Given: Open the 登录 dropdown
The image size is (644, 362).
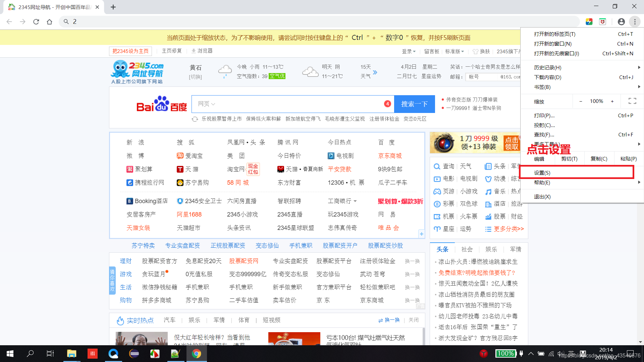Looking at the screenshot, I should coord(409,51).
